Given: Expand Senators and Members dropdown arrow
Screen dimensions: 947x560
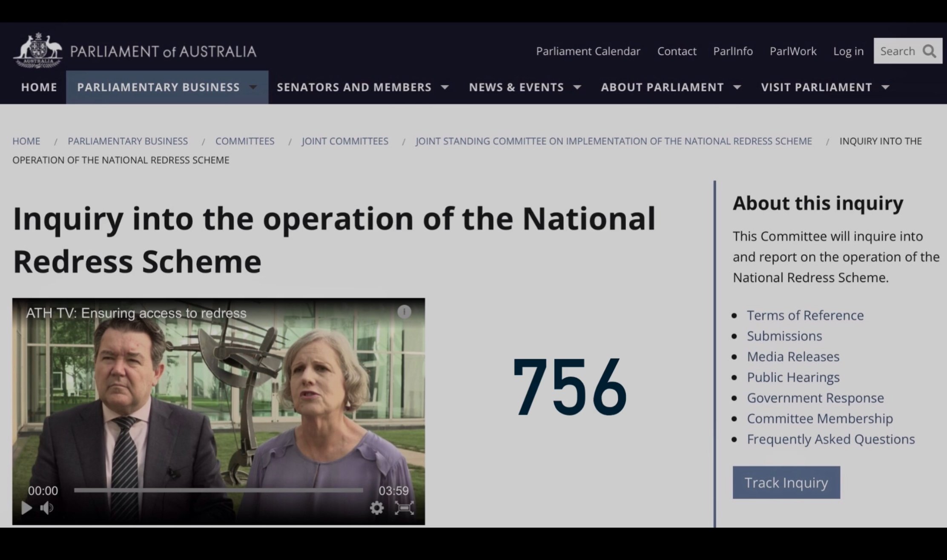Looking at the screenshot, I should (x=445, y=87).
